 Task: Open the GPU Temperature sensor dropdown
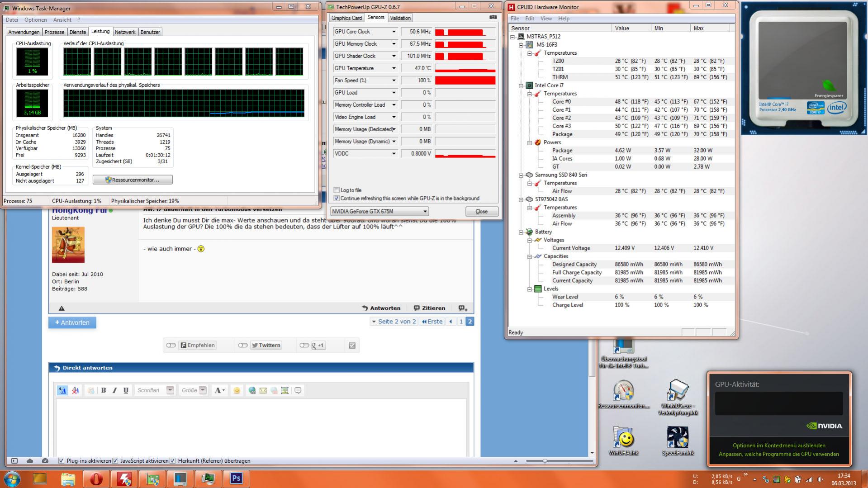point(394,68)
